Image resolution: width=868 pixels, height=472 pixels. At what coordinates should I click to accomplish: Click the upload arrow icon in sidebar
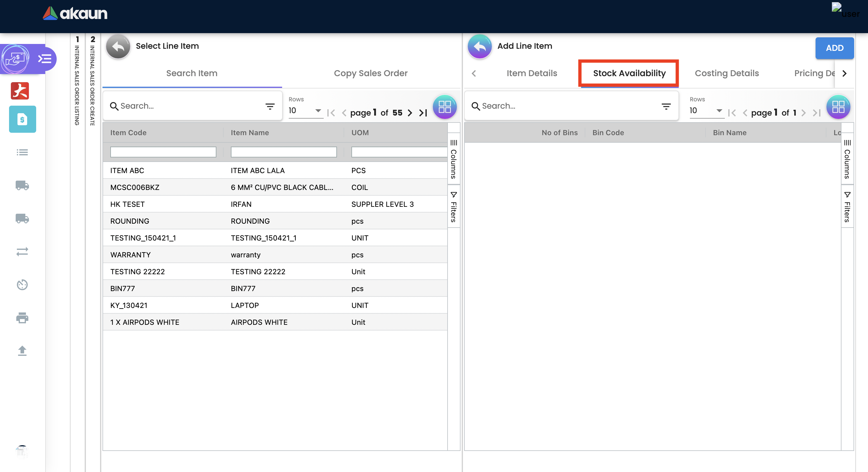click(x=22, y=351)
